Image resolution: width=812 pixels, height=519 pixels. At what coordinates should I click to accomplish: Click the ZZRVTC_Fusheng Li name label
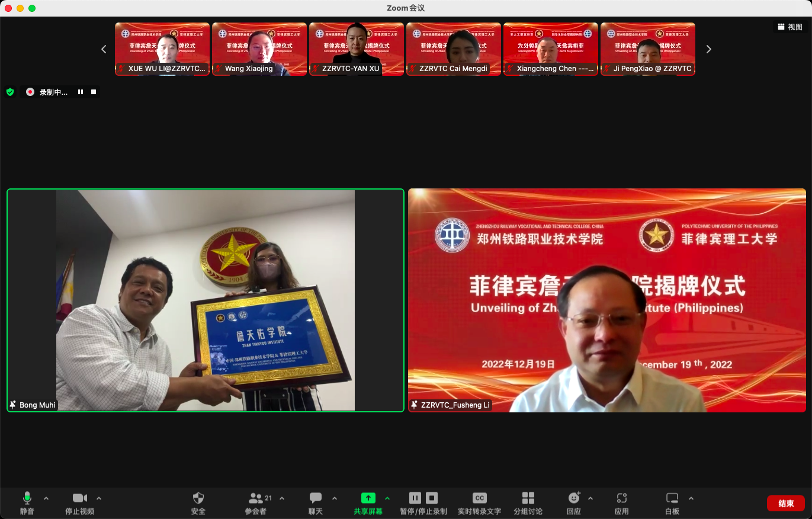click(455, 405)
